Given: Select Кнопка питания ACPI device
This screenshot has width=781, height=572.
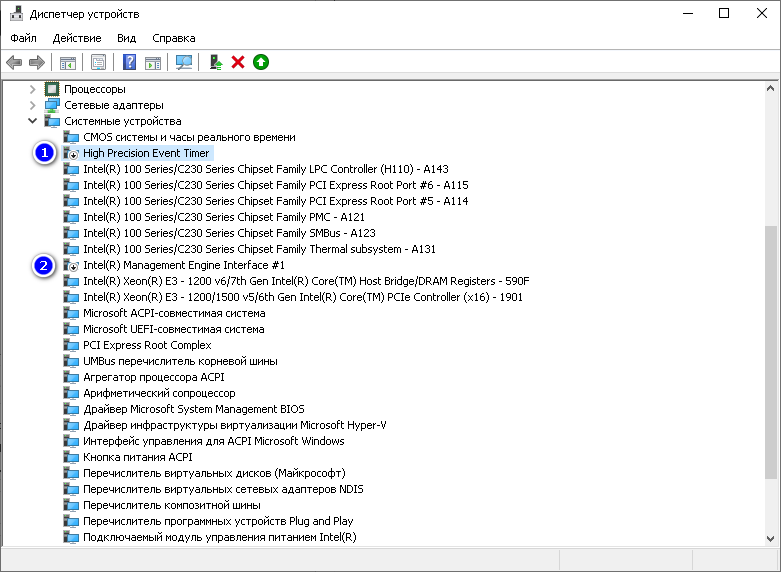Looking at the screenshot, I should click(137, 457).
